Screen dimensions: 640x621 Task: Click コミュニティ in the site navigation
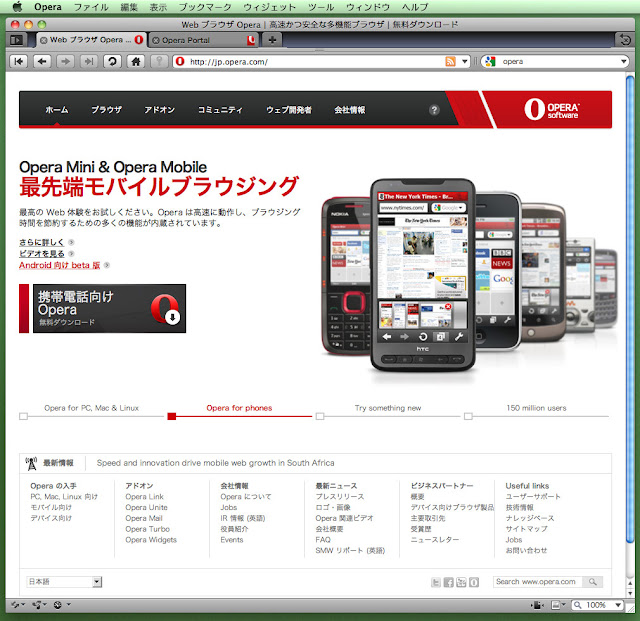click(220, 109)
